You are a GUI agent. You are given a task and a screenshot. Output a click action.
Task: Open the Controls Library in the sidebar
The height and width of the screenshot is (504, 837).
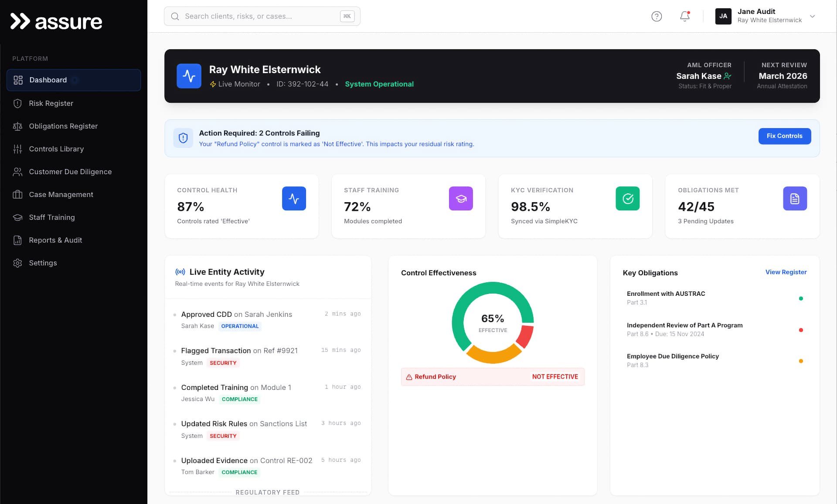click(56, 149)
